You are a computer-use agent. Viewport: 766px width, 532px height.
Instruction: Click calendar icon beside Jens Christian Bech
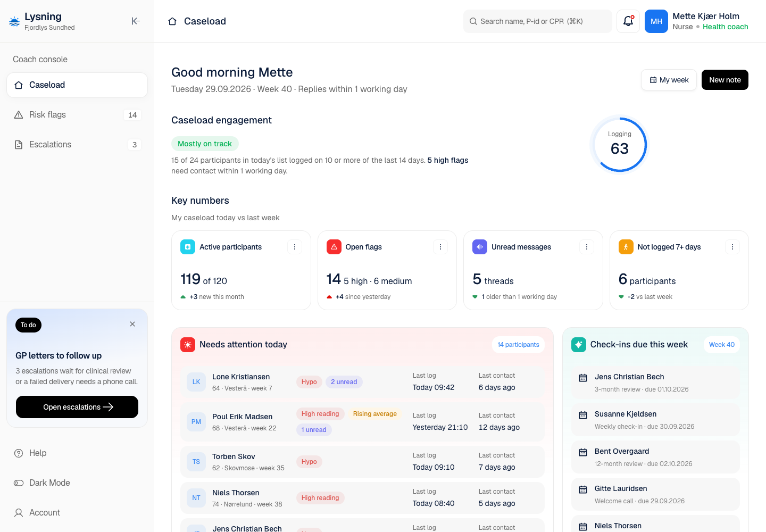pos(583,378)
